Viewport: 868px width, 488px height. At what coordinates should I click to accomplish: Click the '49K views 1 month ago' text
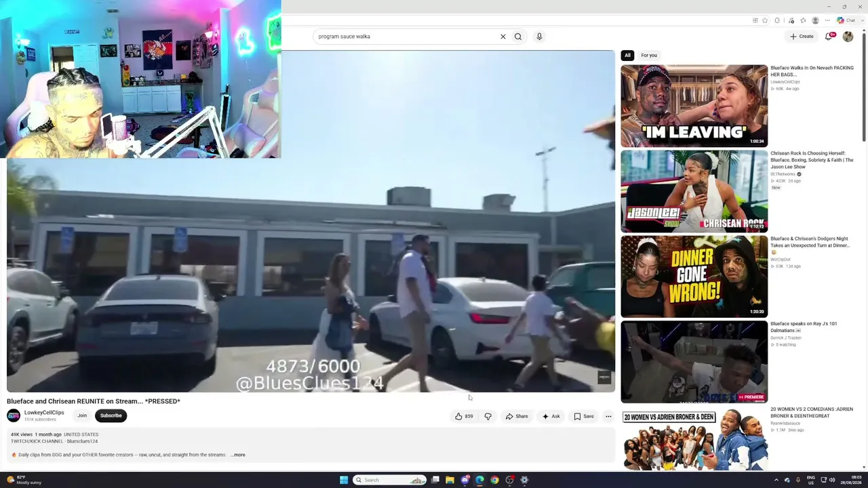[x=36, y=434]
